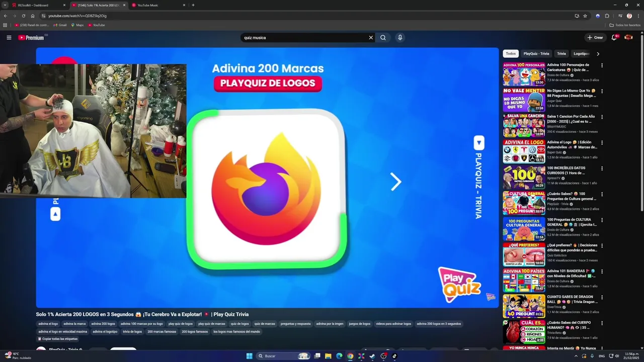Click Copiar todas las etiquetas

[x=57, y=339]
